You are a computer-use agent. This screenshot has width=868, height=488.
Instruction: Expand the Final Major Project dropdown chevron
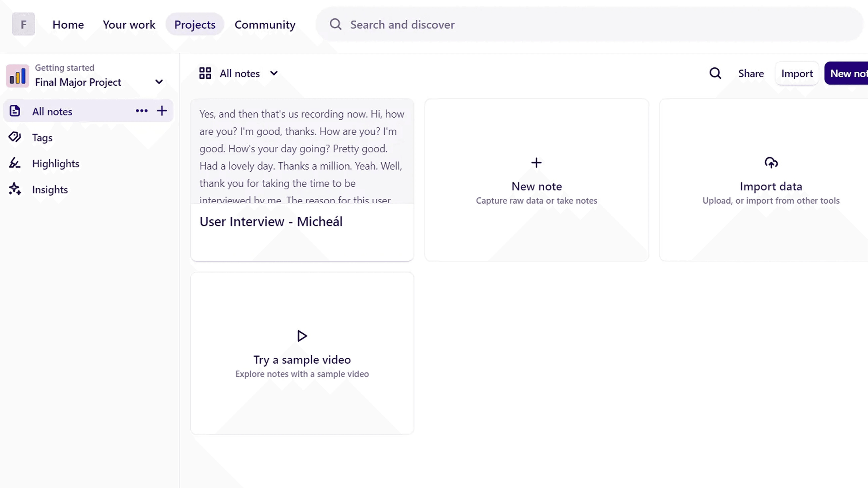159,82
